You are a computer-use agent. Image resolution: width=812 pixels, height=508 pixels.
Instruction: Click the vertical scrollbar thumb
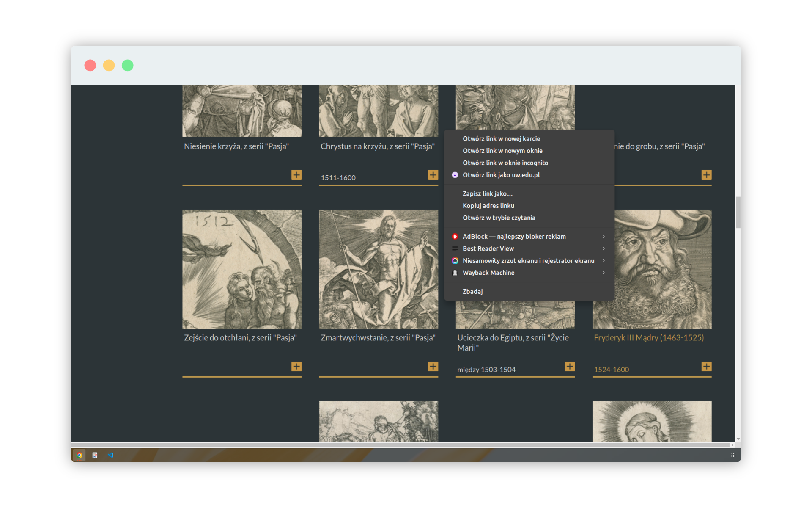tap(738, 213)
